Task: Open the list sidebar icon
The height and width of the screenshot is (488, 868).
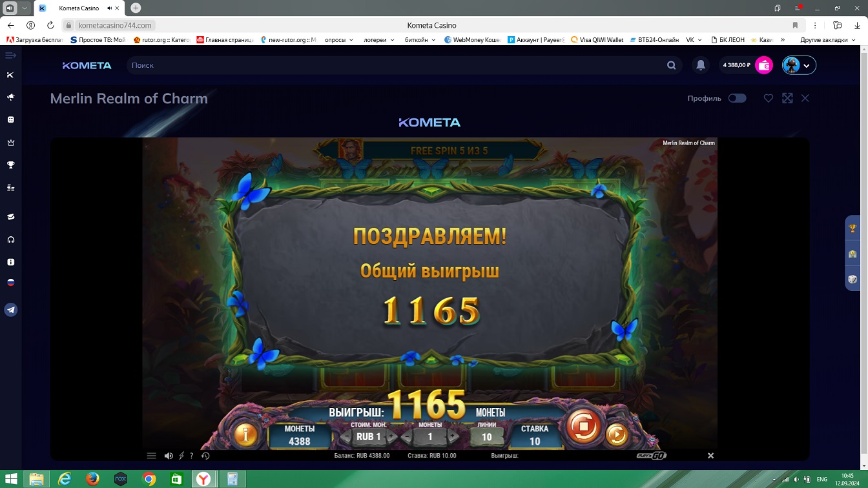Action: [x=10, y=188]
